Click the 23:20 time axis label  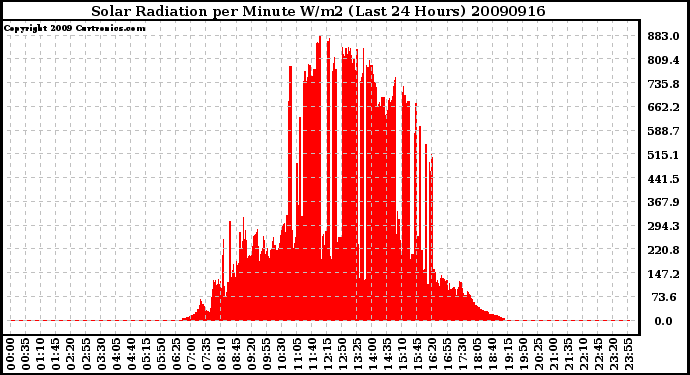point(613,354)
